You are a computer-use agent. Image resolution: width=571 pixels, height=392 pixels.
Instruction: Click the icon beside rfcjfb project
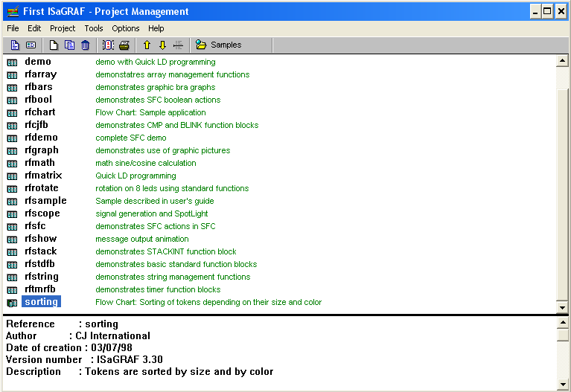pos(12,126)
